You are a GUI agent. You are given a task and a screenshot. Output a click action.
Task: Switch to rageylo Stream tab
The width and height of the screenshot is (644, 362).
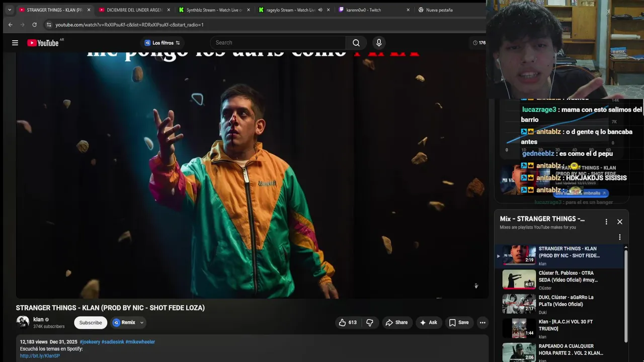[x=291, y=10]
